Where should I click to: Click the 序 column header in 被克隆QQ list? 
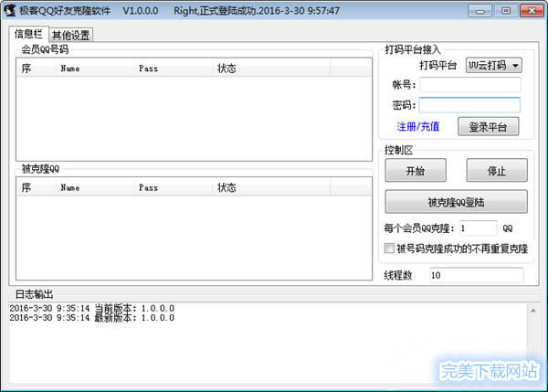(x=37, y=187)
